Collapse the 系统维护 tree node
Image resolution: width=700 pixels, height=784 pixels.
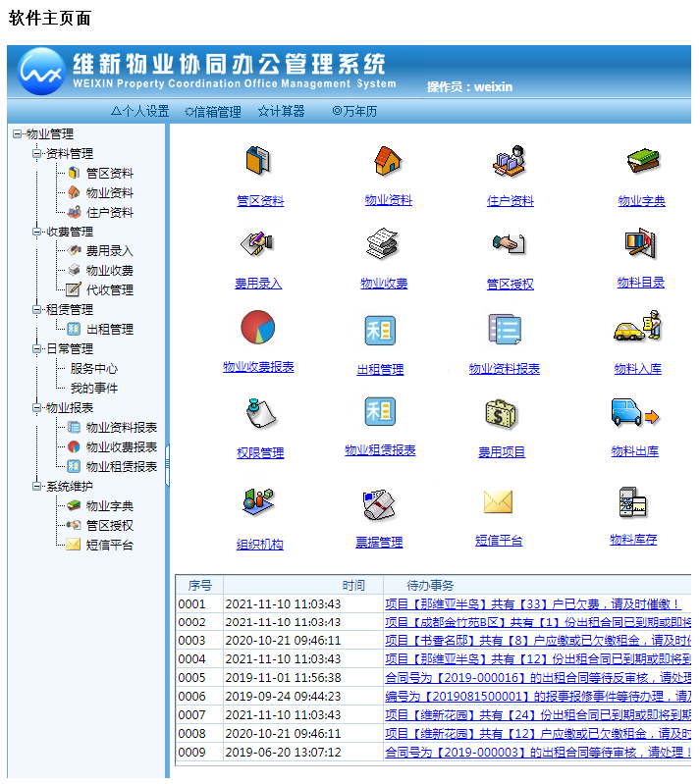pyautogui.click(x=36, y=487)
